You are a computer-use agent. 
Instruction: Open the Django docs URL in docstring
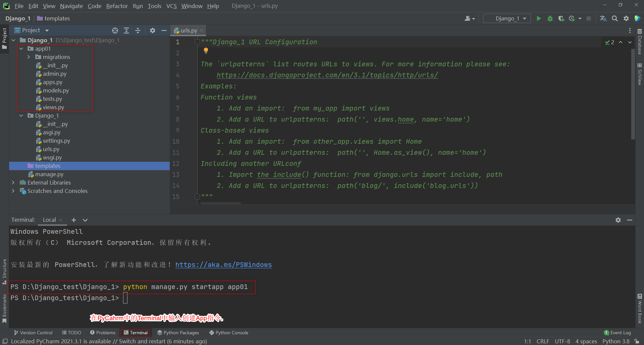click(x=327, y=75)
